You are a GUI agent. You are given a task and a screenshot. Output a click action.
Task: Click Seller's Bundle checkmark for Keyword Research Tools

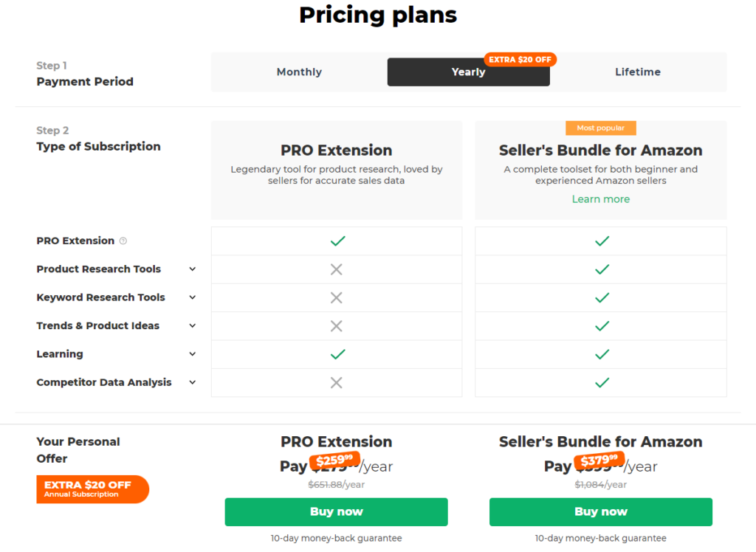602,298
